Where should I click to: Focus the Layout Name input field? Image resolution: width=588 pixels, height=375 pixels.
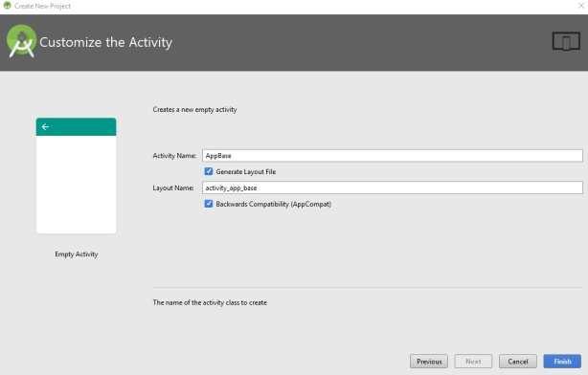click(x=393, y=187)
